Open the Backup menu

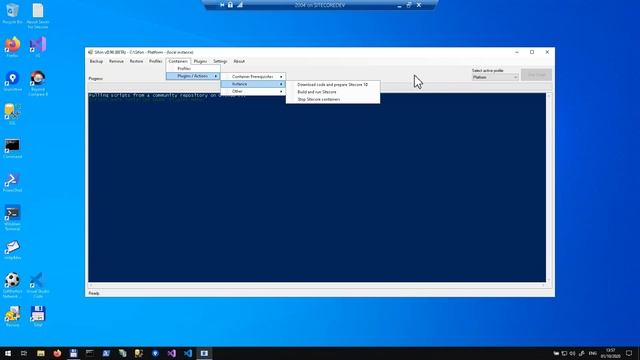pos(96,61)
